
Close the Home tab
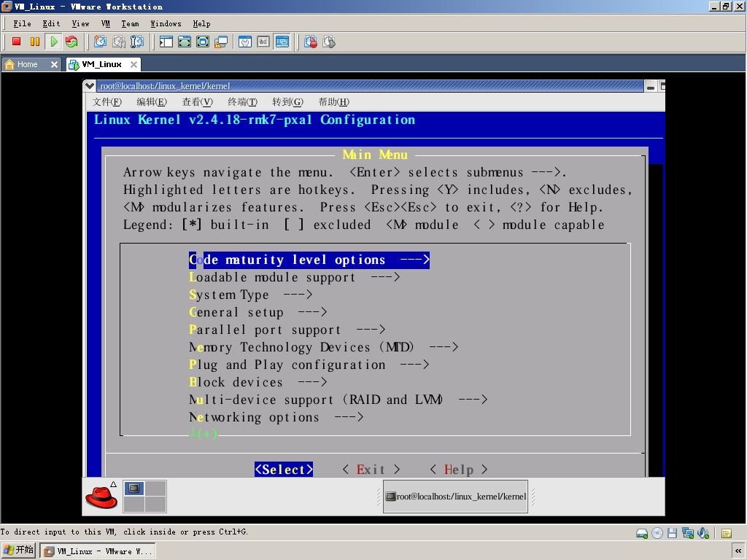click(54, 64)
